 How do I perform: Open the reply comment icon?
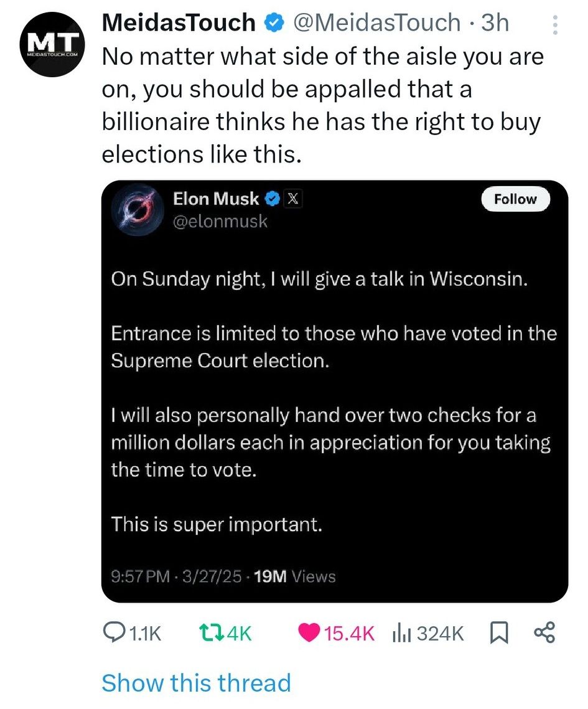(x=114, y=633)
